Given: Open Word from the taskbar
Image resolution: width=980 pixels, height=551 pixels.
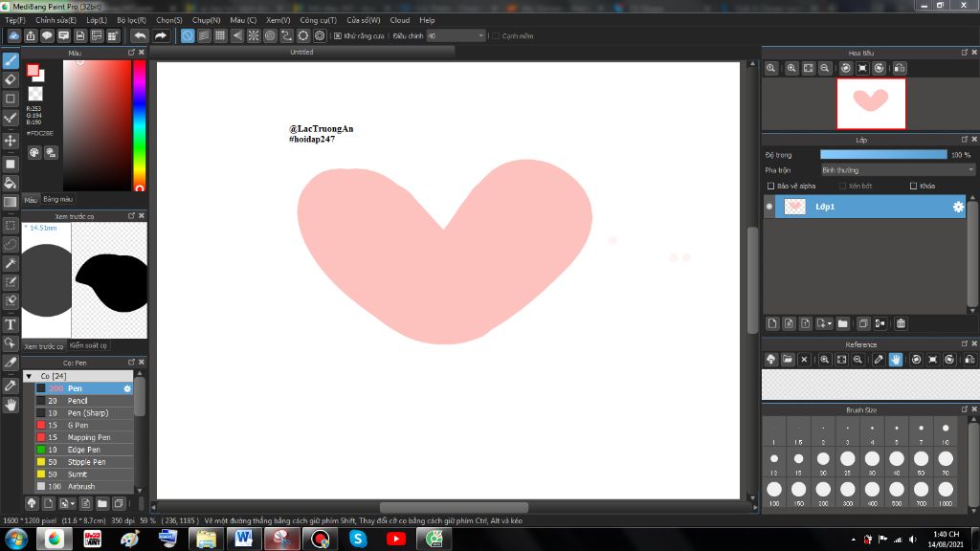Looking at the screenshot, I should [244, 539].
